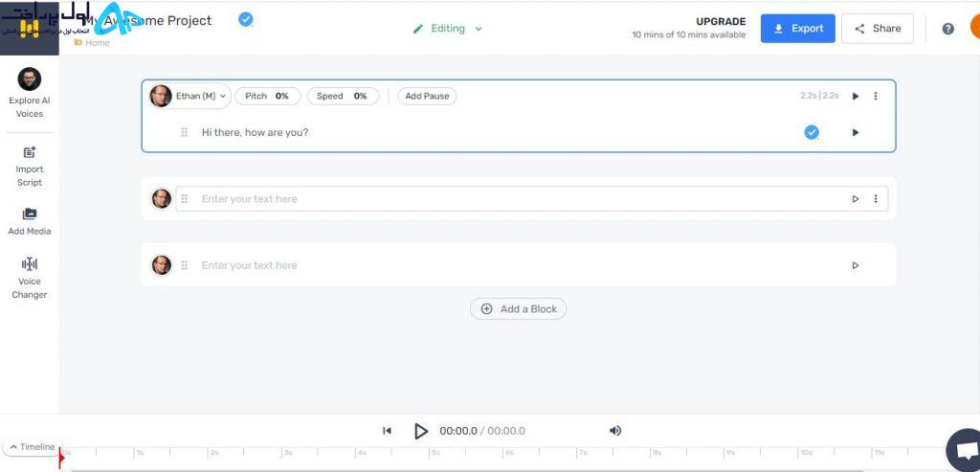The image size is (980, 472).
Task: Open Voice Changer tool
Action: point(30,279)
